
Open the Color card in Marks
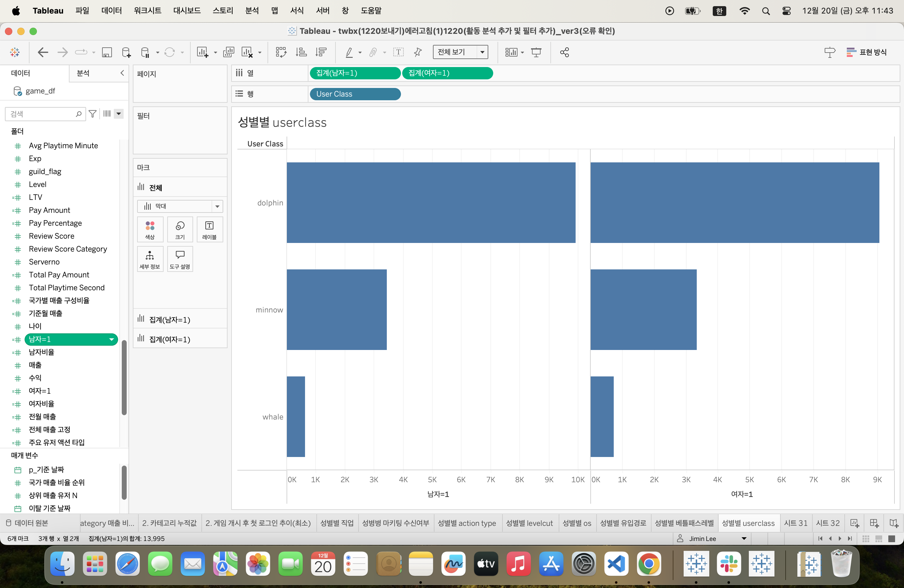click(x=150, y=229)
